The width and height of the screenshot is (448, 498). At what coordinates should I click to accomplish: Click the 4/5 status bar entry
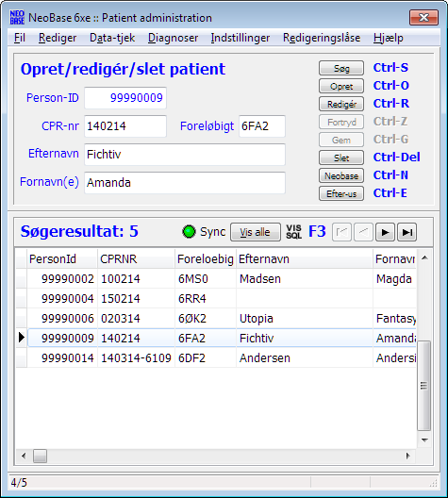pos(19,483)
